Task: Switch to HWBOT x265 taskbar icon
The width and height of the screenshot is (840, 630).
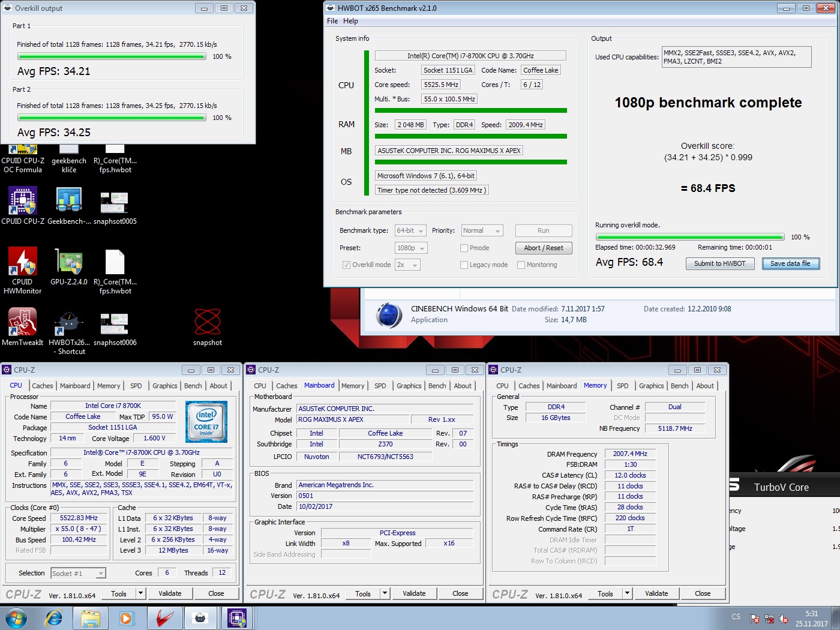Action: click(200, 618)
